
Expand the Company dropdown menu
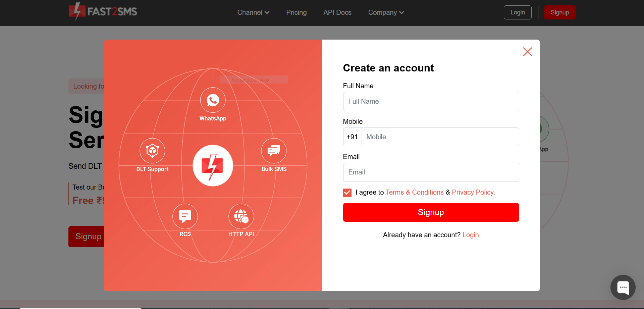coord(386,12)
